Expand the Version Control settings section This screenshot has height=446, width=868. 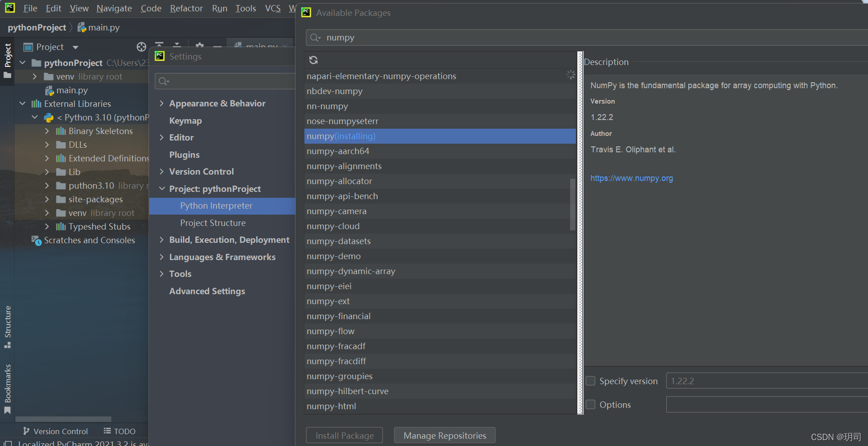coord(161,171)
